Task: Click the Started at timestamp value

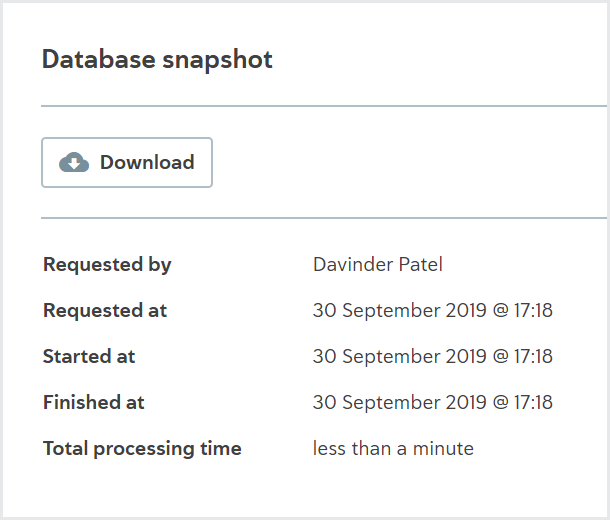Action: (x=433, y=356)
